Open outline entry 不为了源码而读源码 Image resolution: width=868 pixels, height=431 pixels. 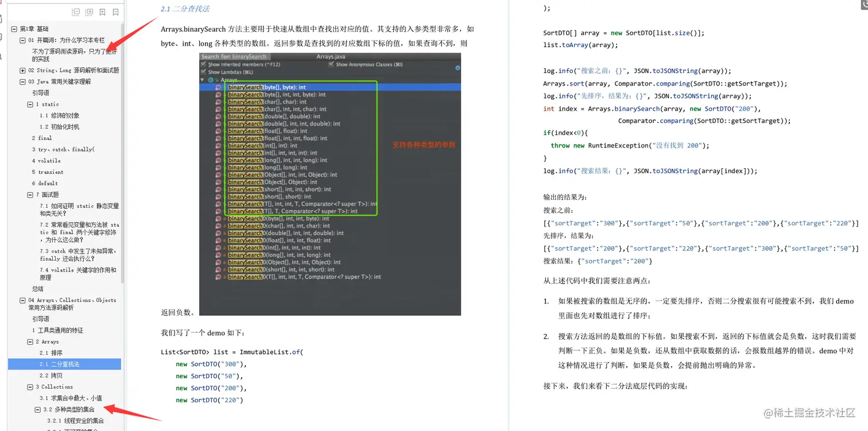(x=74, y=55)
